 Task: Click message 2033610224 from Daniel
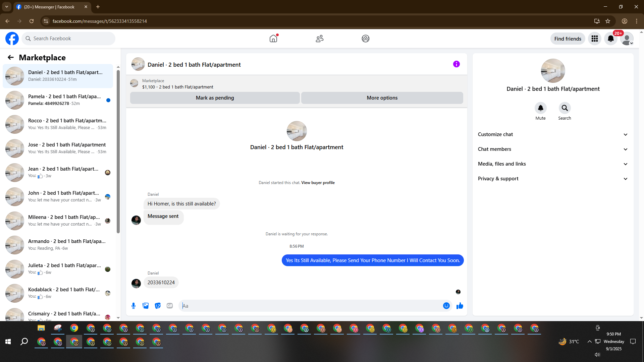pyautogui.click(x=161, y=283)
